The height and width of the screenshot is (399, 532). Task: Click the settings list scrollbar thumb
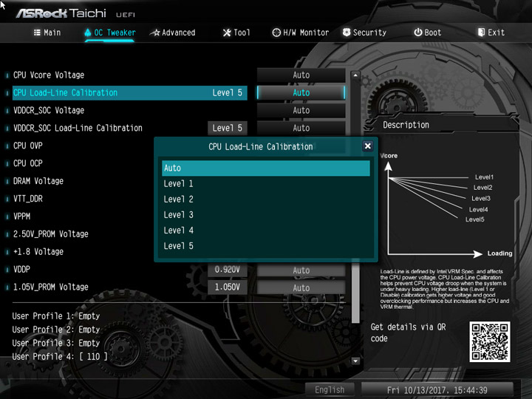click(x=355, y=292)
